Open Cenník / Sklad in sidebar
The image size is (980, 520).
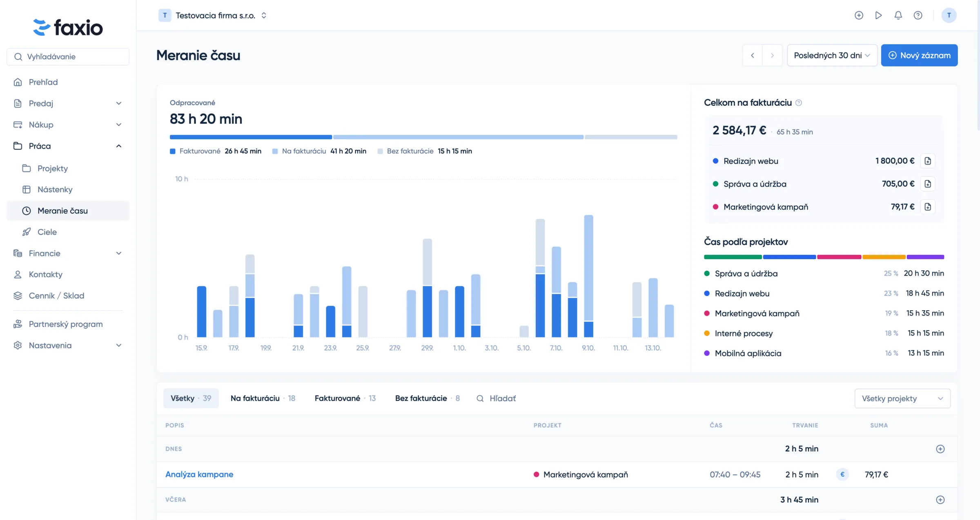pos(68,296)
